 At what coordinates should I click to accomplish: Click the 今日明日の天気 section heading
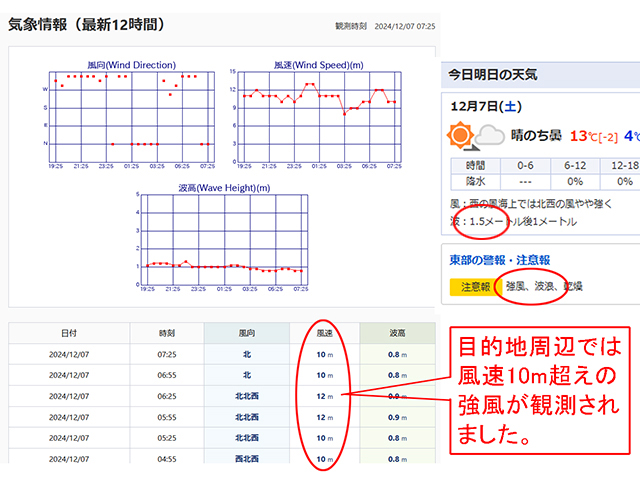[493, 73]
